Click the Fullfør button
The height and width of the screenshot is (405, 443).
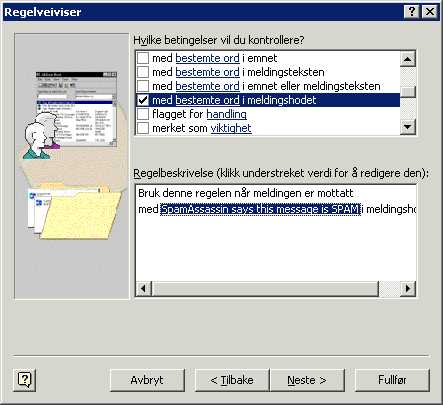[x=392, y=380]
